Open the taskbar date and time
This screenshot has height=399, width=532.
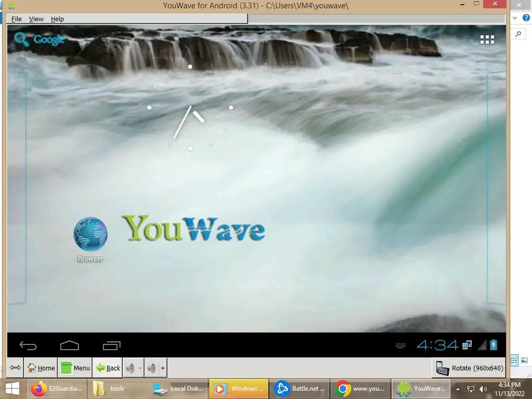point(509,389)
